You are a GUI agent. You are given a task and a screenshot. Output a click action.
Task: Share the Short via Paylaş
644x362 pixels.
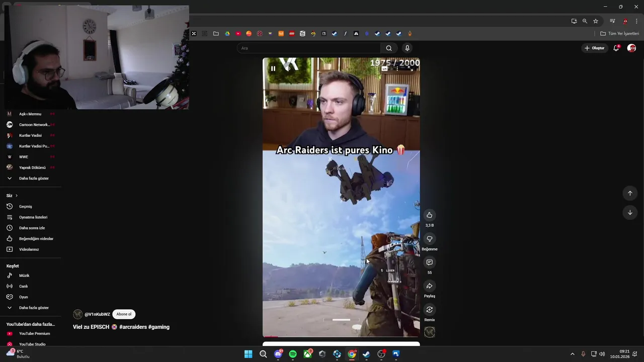pyautogui.click(x=429, y=286)
